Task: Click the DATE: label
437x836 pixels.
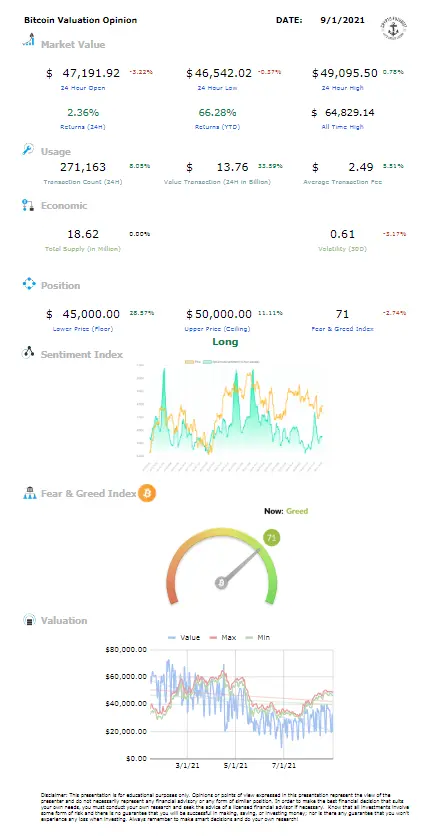Action: tap(289, 20)
